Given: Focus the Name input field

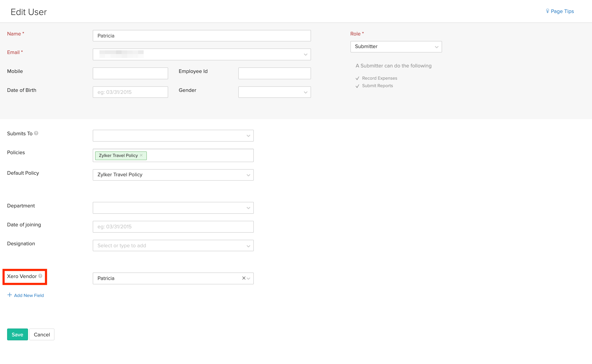Looking at the screenshot, I should click(202, 36).
